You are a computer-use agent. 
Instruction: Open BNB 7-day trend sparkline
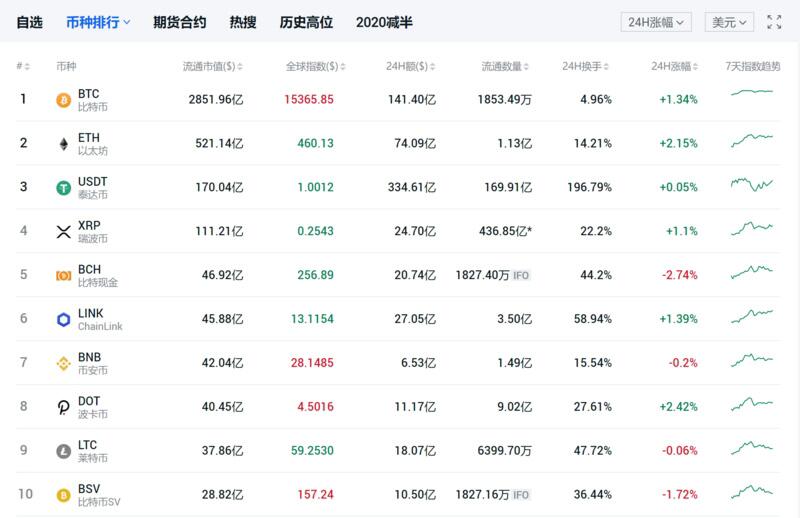pyautogui.click(x=752, y=360)
